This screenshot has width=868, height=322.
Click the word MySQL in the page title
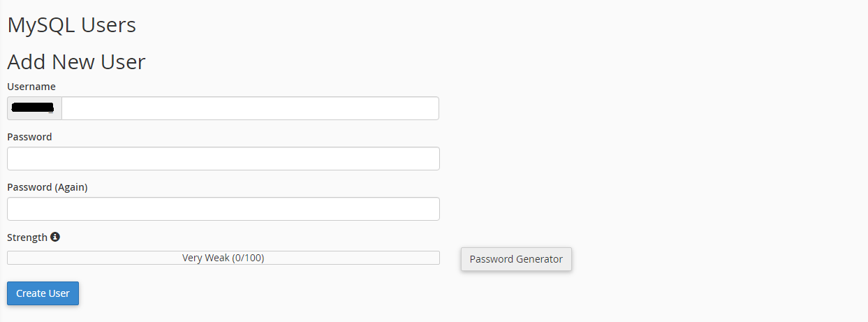[41, 25]
